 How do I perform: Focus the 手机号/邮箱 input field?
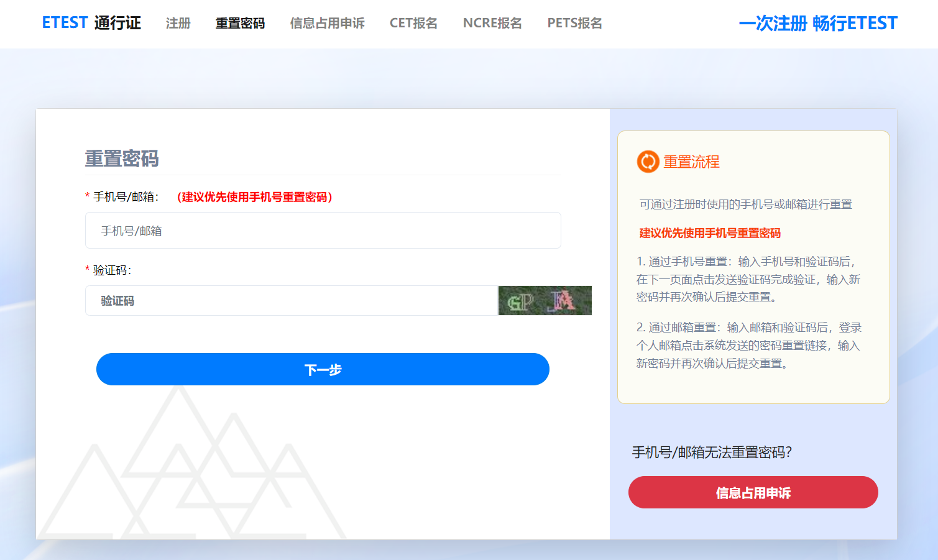point(323,231)
